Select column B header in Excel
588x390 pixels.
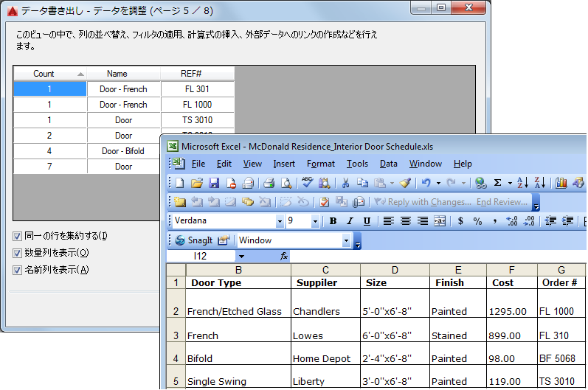(238, 270)
